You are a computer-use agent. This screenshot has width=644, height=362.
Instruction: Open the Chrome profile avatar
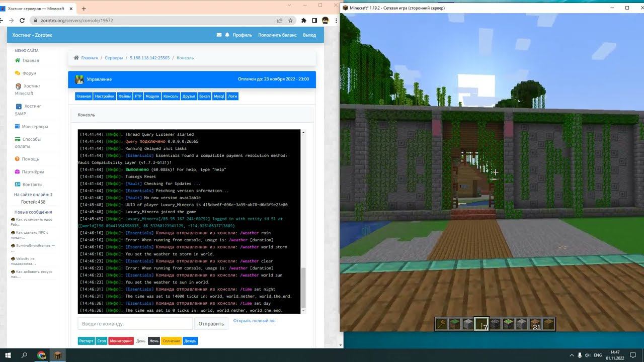[326, 21]
